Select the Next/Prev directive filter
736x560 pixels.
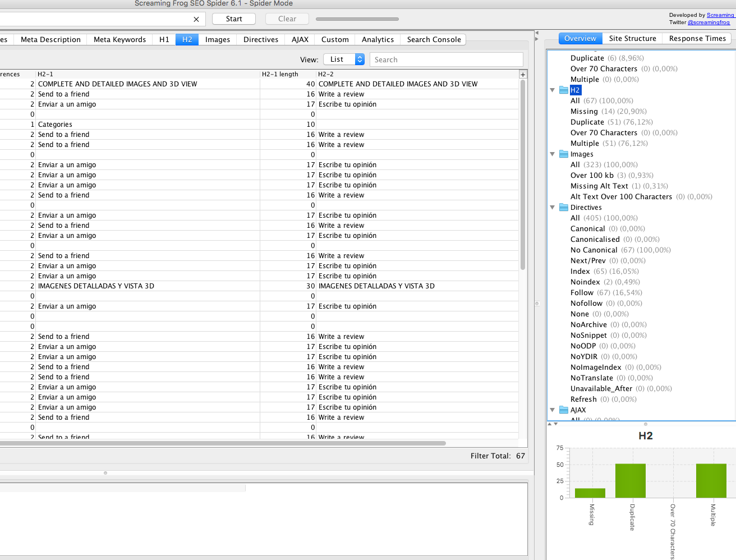(608, 261)
